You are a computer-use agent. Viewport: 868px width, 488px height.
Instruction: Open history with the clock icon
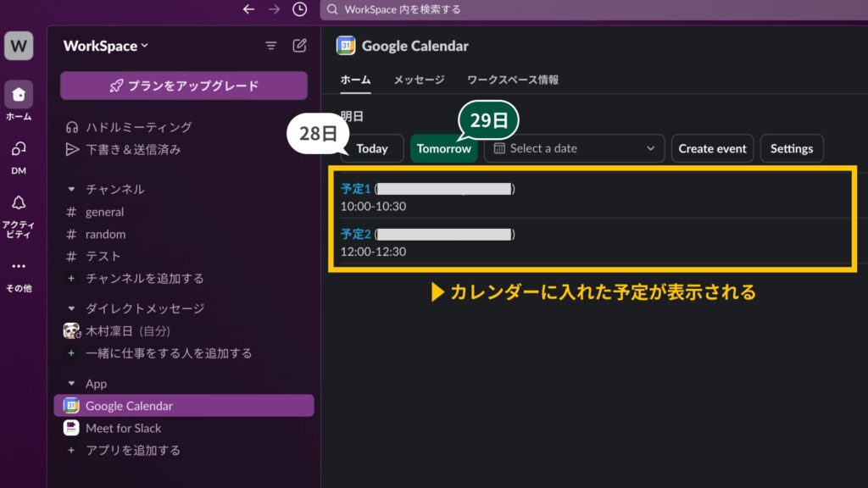click(298, 10)
